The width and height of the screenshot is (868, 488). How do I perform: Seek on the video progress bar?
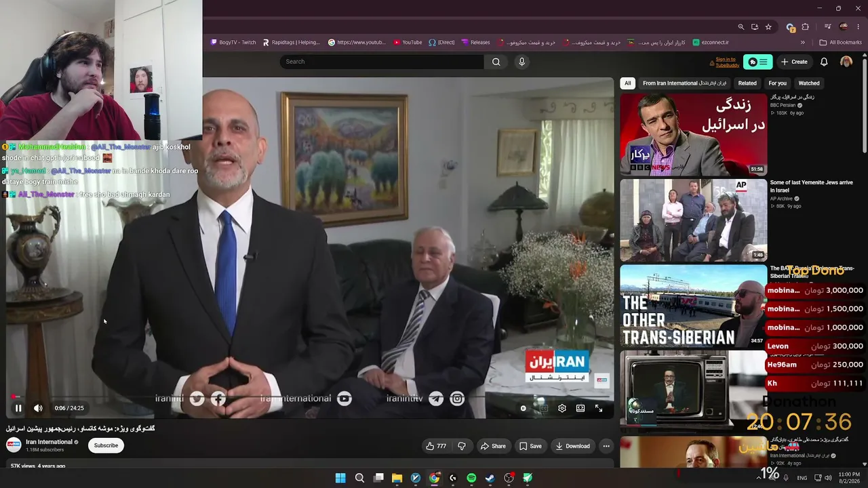[309, 397]
